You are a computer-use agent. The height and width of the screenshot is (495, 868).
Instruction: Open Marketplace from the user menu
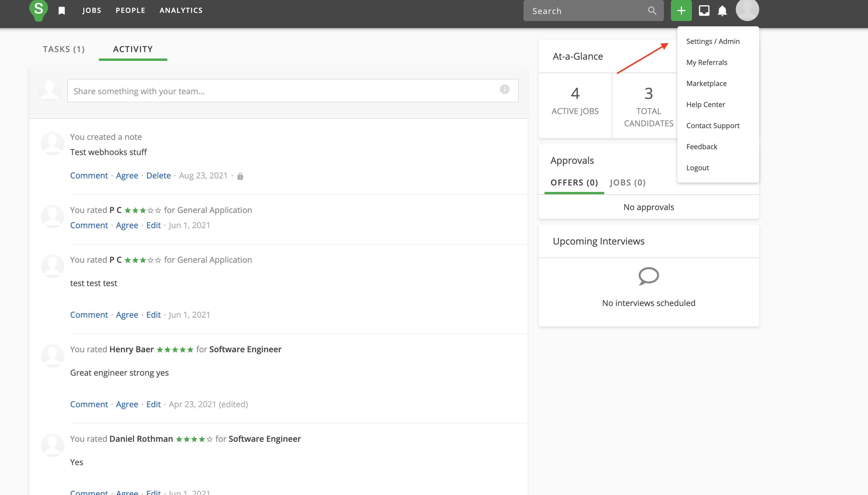[x=706, y=84]
